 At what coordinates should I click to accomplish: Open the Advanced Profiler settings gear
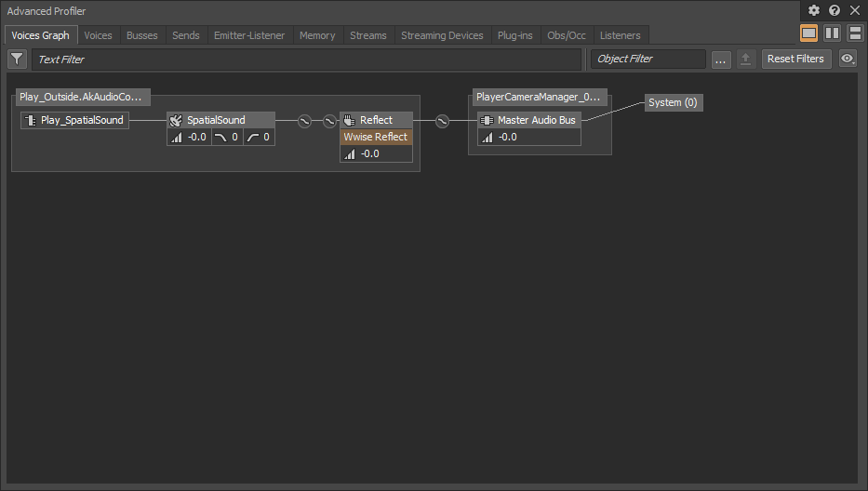[x=814, y=10]
